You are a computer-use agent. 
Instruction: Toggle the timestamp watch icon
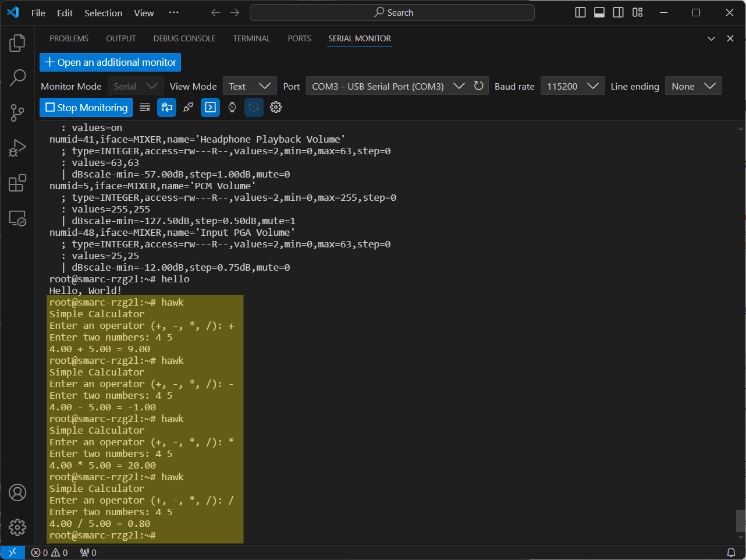[x=232, y=107]
